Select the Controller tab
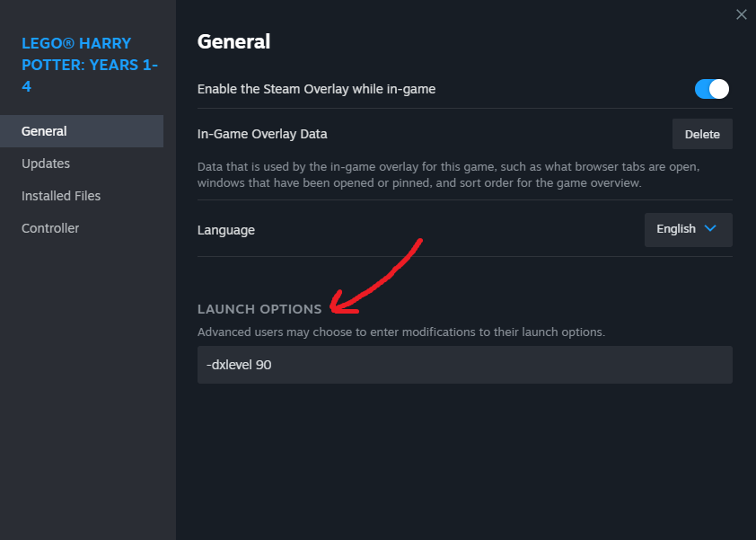756x540 pixels. point(50,228)
